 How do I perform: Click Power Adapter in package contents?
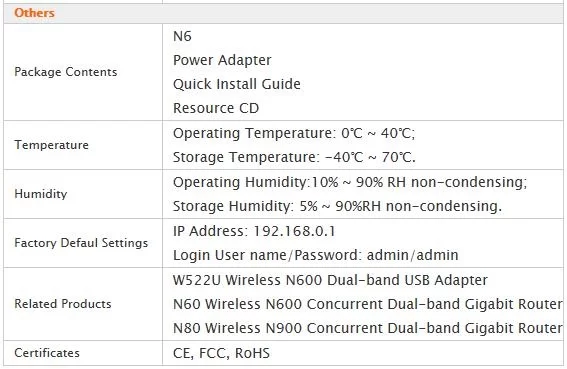pos(222,60)
